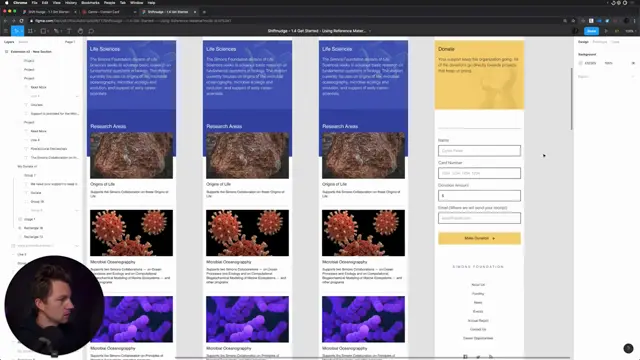Click the blue Share button
This screenshot has height=360, width=640.
point(591,31)
